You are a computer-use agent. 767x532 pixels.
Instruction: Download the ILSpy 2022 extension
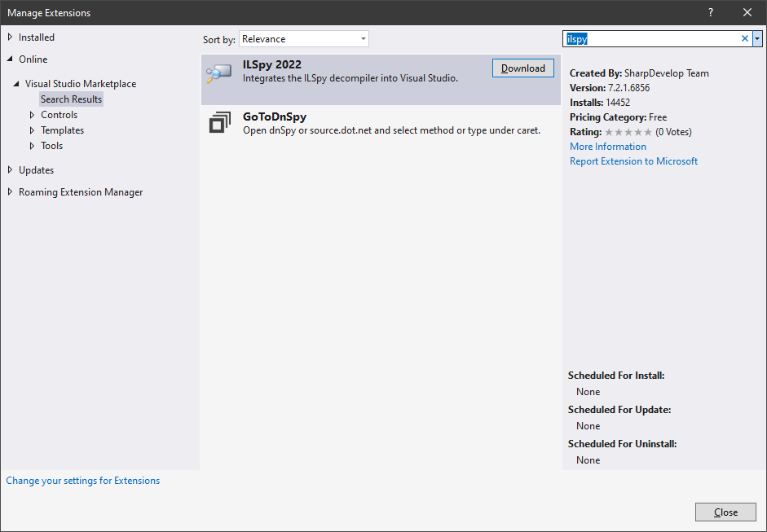click(523, 68)
